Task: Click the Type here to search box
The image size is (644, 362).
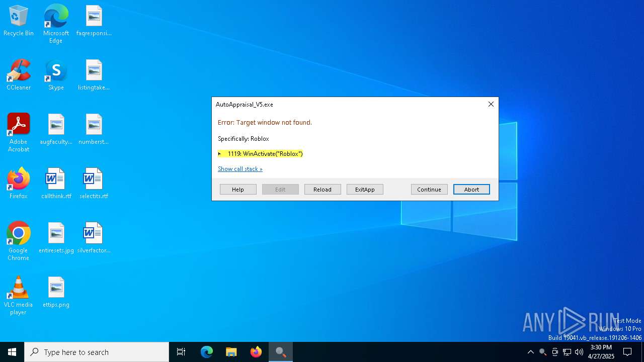Action: tap(97, 352)
